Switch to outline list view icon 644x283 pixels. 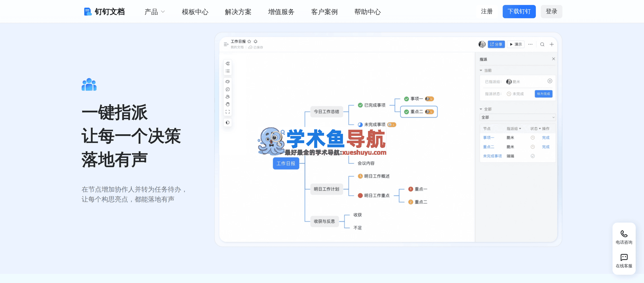[x=228, y=71]
